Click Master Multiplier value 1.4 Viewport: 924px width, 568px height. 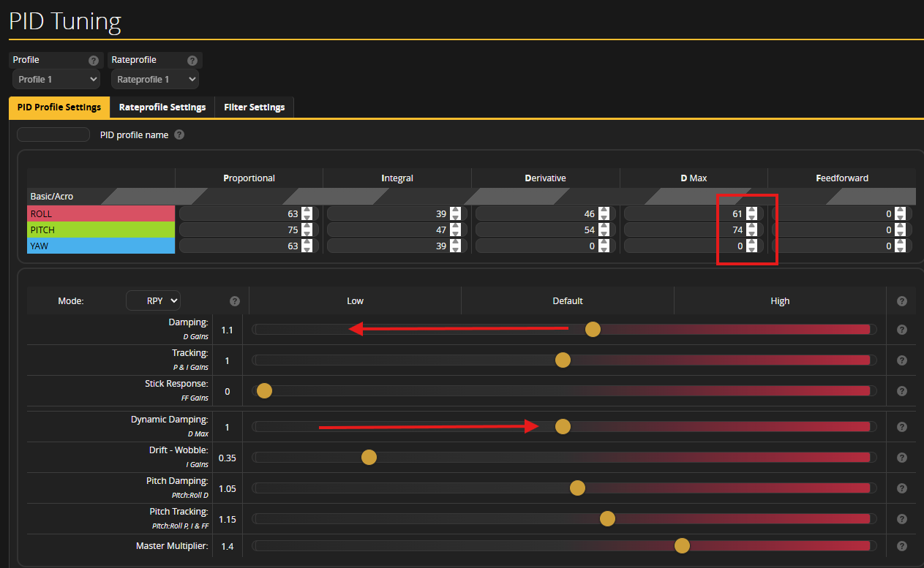227,546
